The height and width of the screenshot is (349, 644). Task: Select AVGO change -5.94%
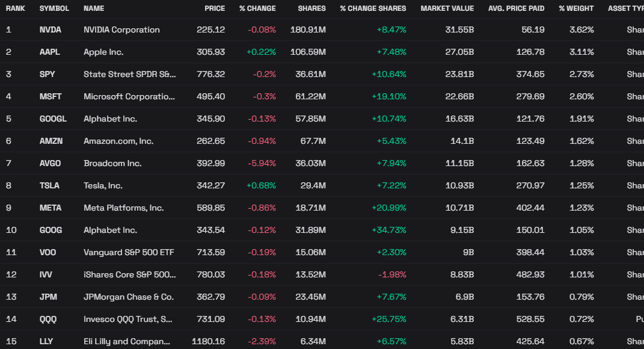click(x=262, y=163)
